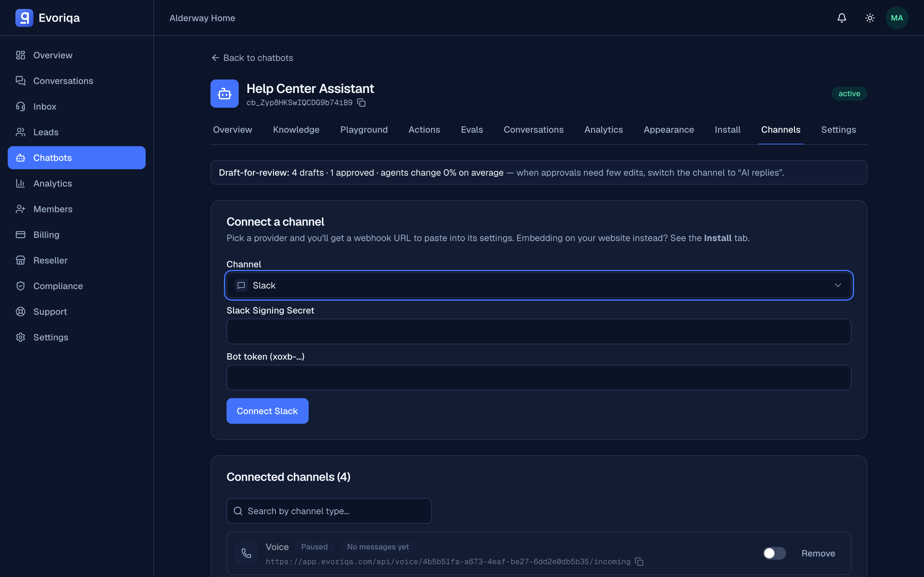Click the Connect Slack button
This screenshot has height=577, width=924.
pos(267,411)
